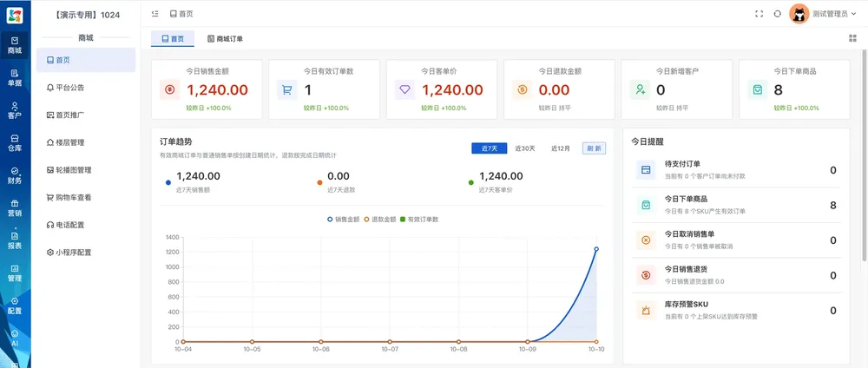This screenshot has width=868, height=368.
Task: Open the 待支付订单 reminder row
Action: coord(736,170)
